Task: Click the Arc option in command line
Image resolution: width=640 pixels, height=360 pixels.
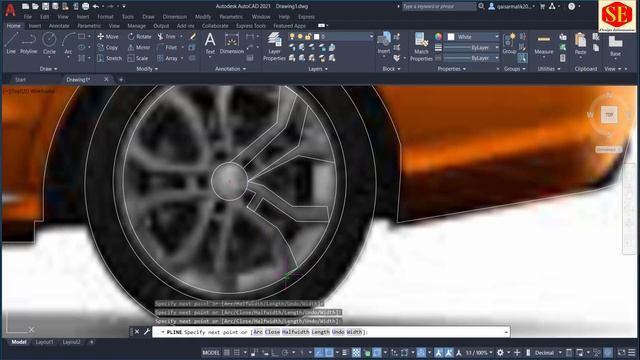Action: 258,332
